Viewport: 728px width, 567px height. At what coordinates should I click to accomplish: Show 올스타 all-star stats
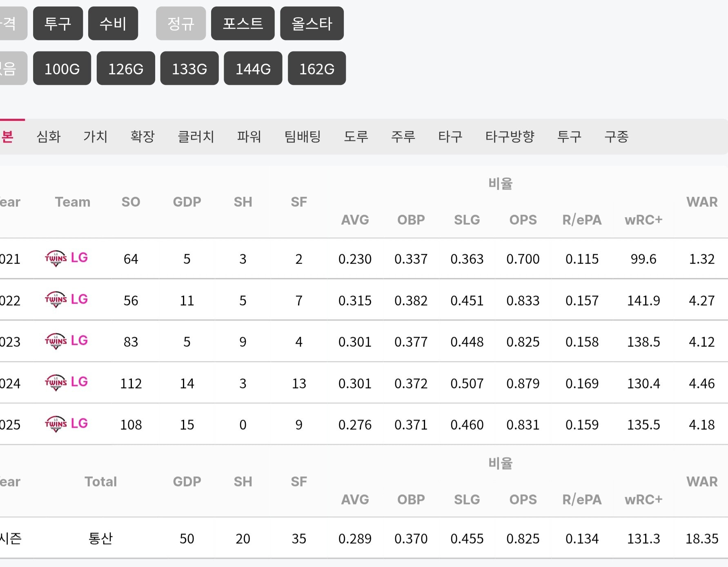point(312,23)
